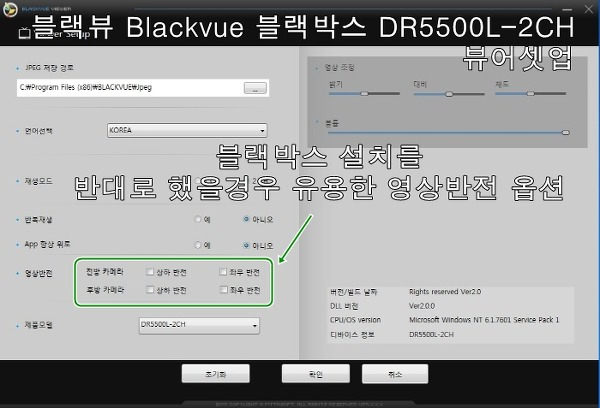Click the 대비 contrast slider handle
This screenshot has height=408, width=600.
coord(449,94)
